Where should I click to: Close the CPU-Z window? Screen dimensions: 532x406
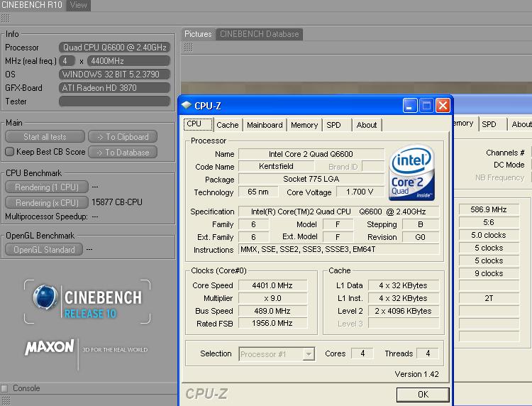tap(443, 106)
